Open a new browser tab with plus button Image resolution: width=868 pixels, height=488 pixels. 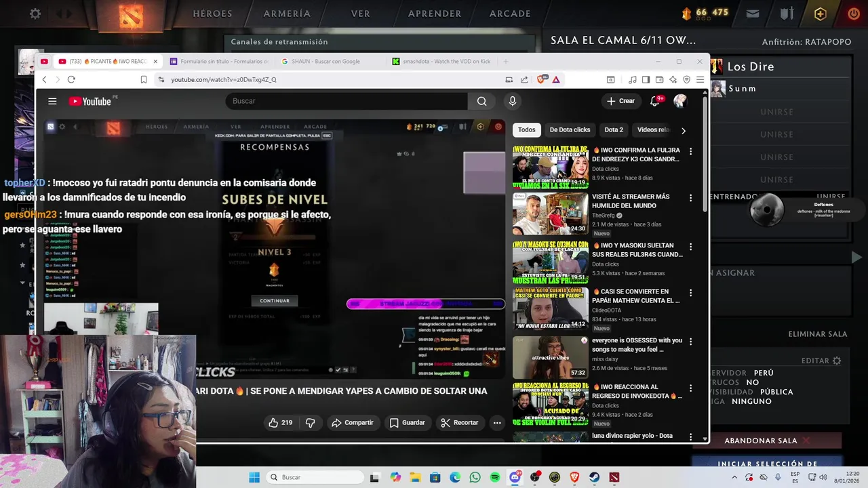505,61
